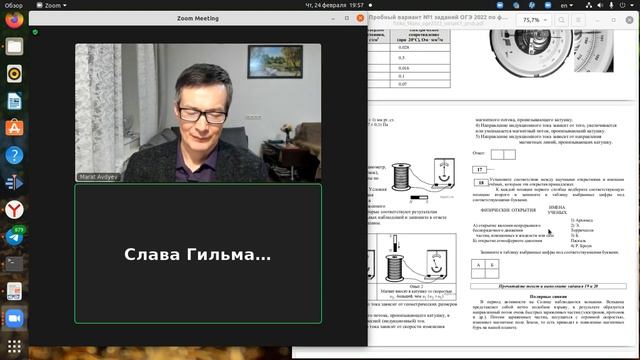This screenshot has width=640, height=360.
Task: Open search in the PDF viewer header
Action: [562, 20]
